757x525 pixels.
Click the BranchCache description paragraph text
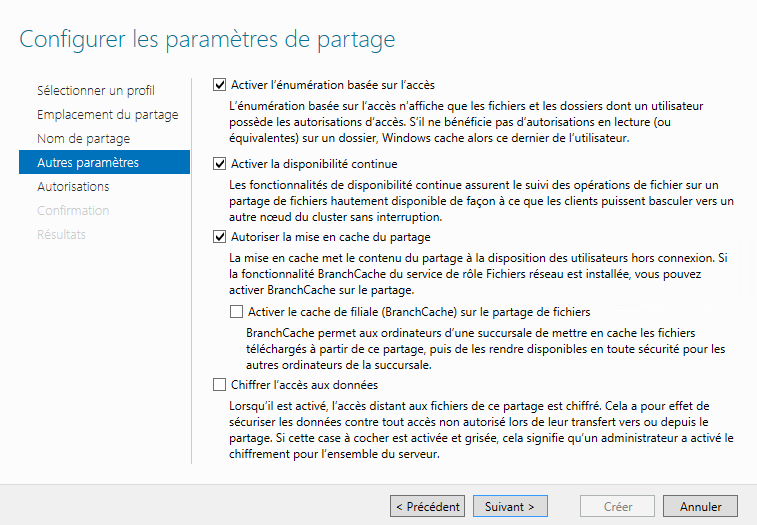486,349
